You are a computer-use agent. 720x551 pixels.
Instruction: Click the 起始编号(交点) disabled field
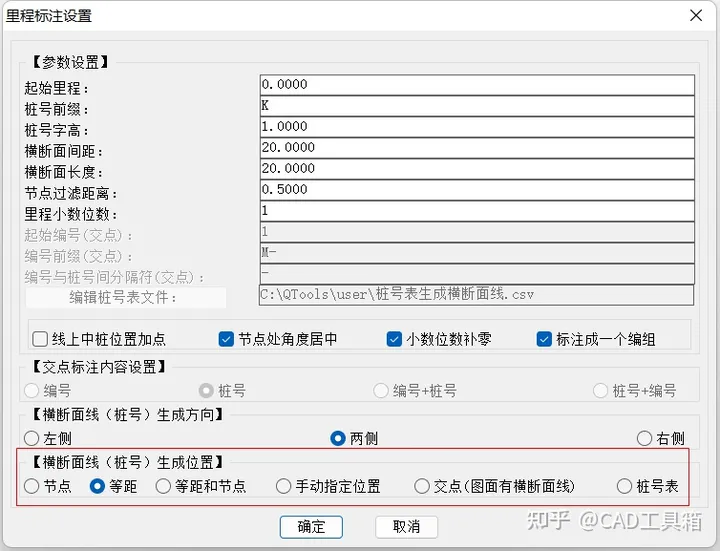(x=477, y=232)
